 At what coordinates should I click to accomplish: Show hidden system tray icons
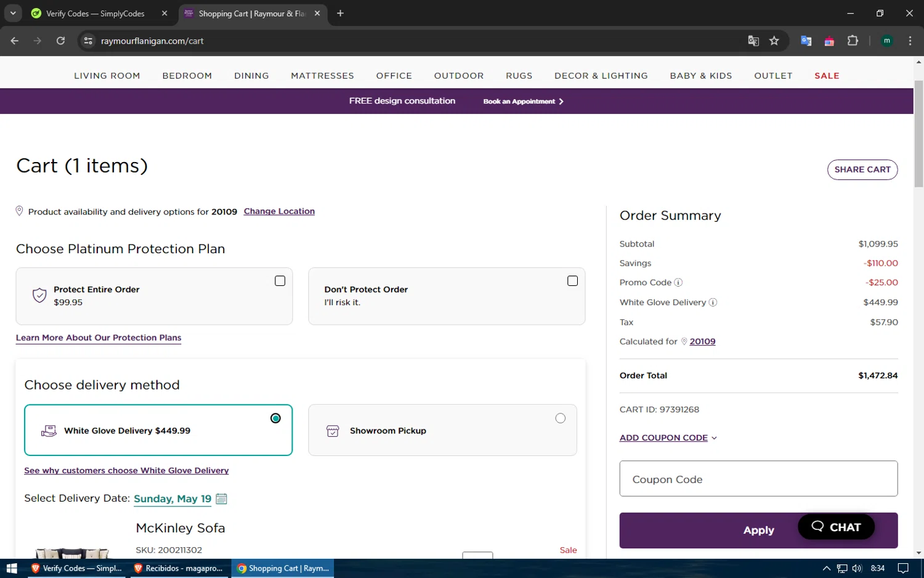(827, 568)
